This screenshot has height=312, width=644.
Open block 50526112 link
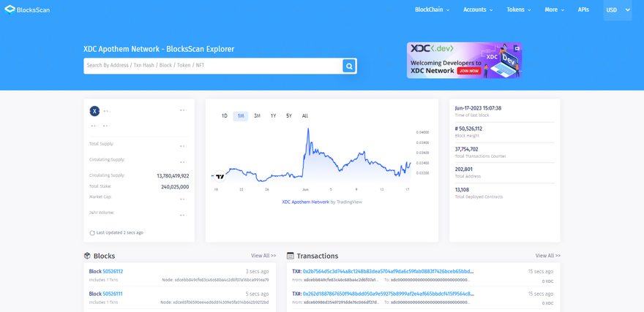click(x=113, y=271)
